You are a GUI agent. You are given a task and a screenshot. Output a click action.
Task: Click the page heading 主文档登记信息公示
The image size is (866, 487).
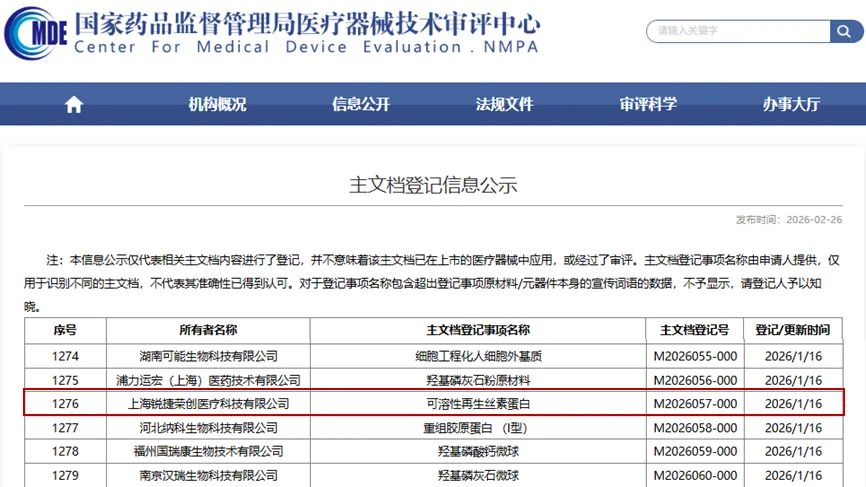click(433, 185)
